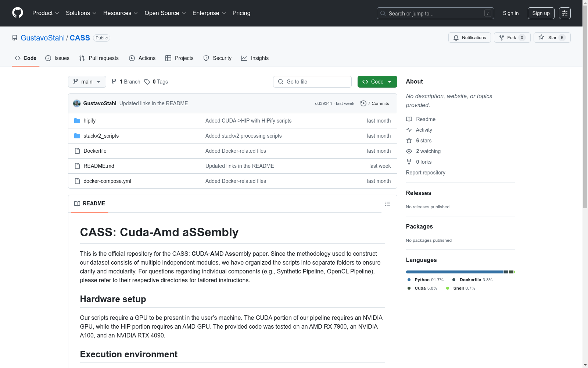The width and height of the screenshot is (588, 368).
Task: Open the stackv2_scripts folder
Action: coord(101,136)
